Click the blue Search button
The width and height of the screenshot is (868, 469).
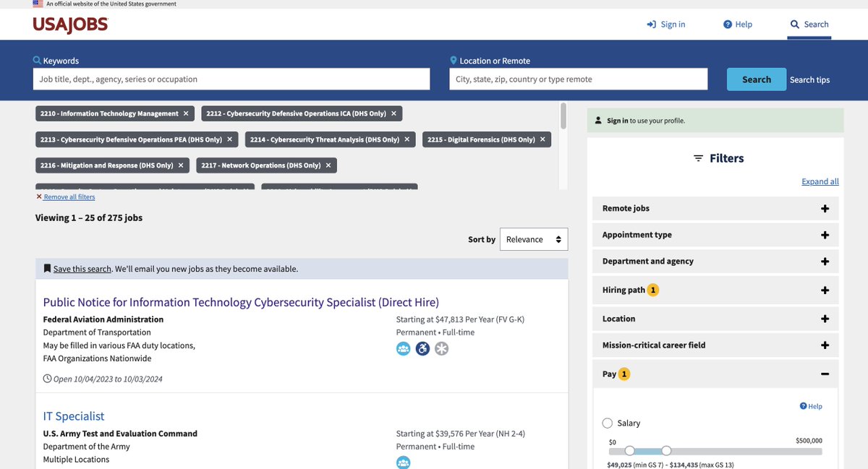point(757,79)
